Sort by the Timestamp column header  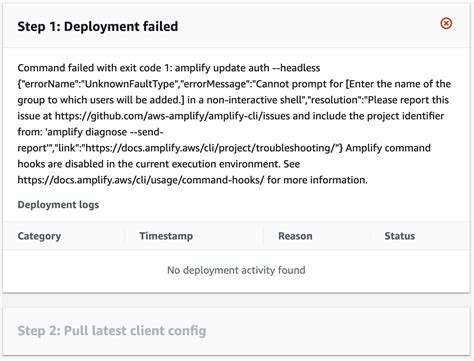coord(166,236)
